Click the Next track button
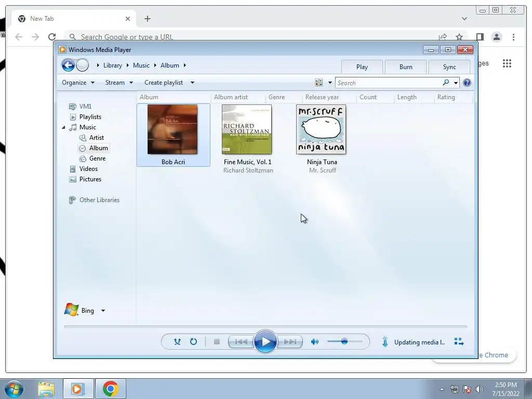Viewport: 532px width, 399px height. [290, 342]
